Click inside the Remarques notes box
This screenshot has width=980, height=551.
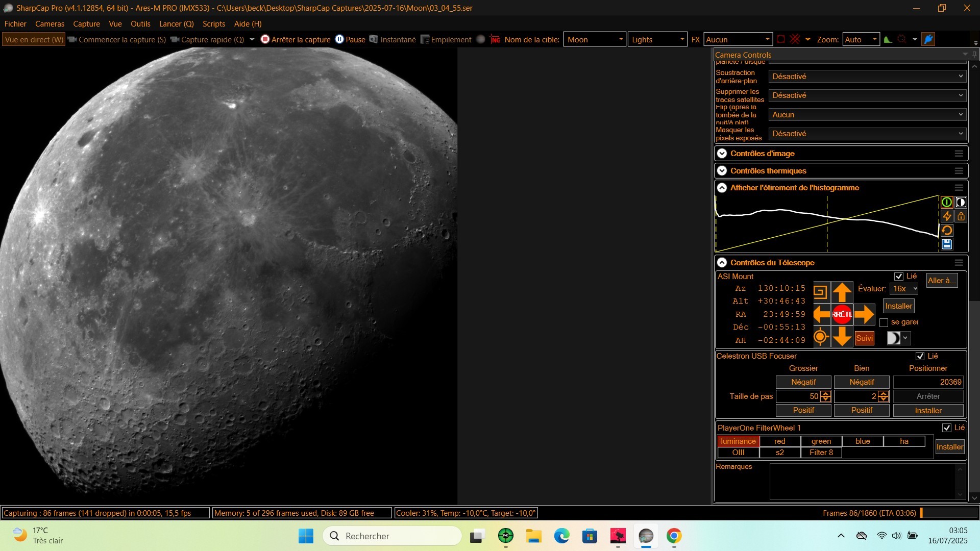point(863,481)
